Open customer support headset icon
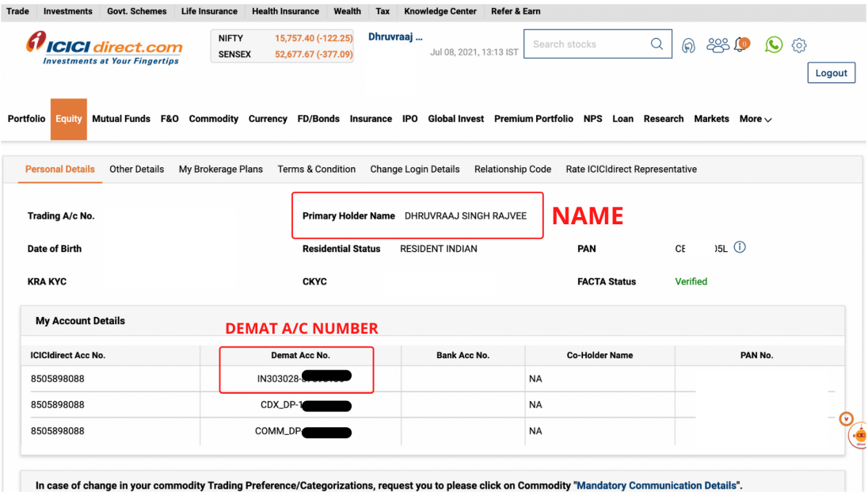 (x=688, y=45)
